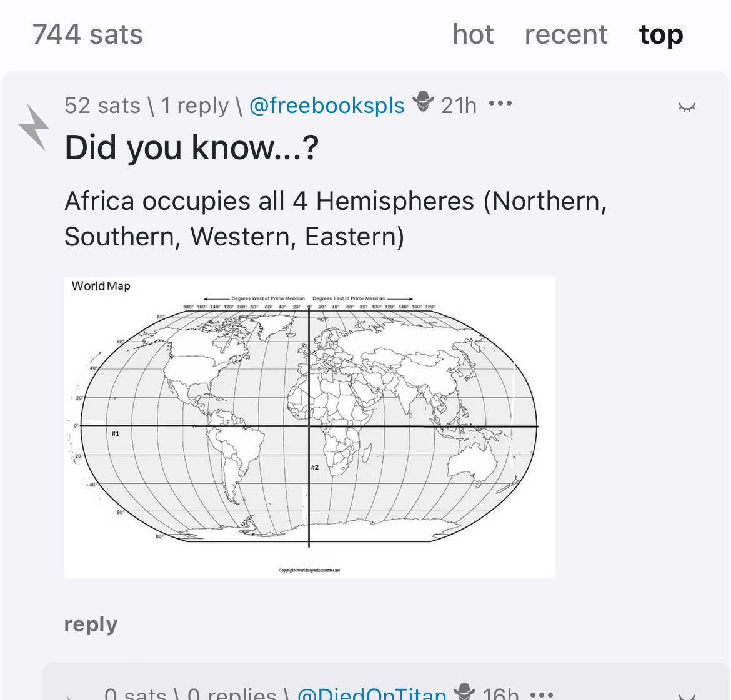731x700 pixels.
Task: Click the 744 sats total
Action: click(x=87, y=34)
